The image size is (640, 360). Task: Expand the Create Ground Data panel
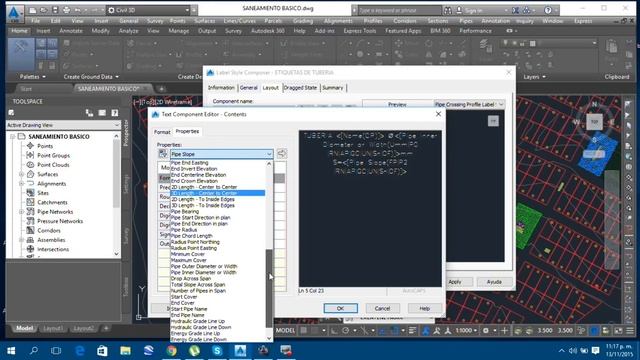click(x=91, y=77)
